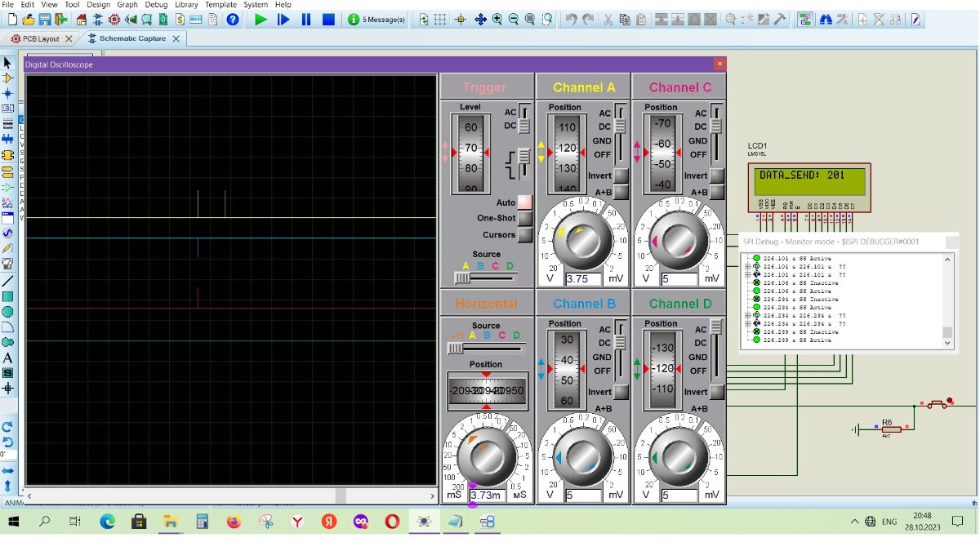Image resolution: width=980 pixels, height=551 pixels.
Task: Click the binoculars search icon
Action: 826,20
